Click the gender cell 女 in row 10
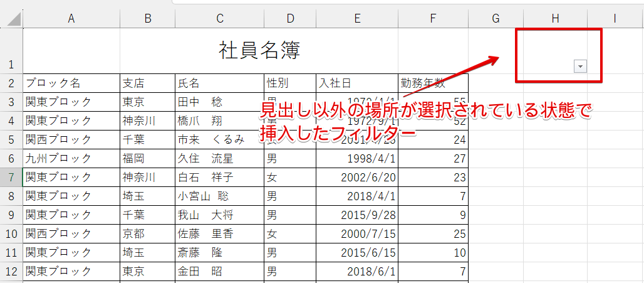 tap(290, 233)
